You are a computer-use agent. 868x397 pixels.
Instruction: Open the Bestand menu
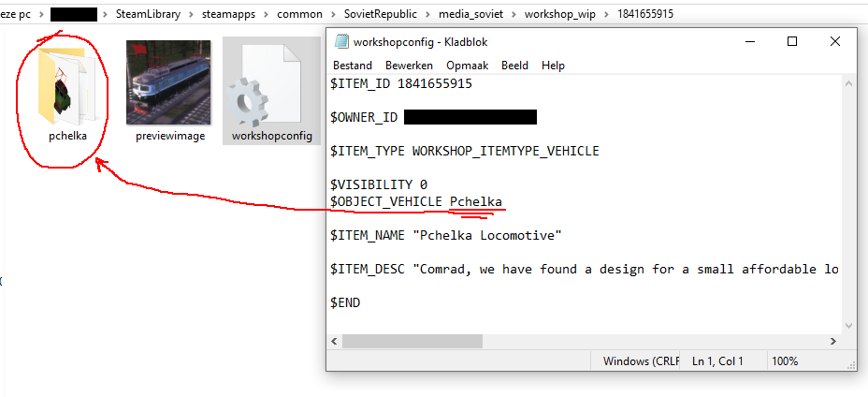pos(353,66)
